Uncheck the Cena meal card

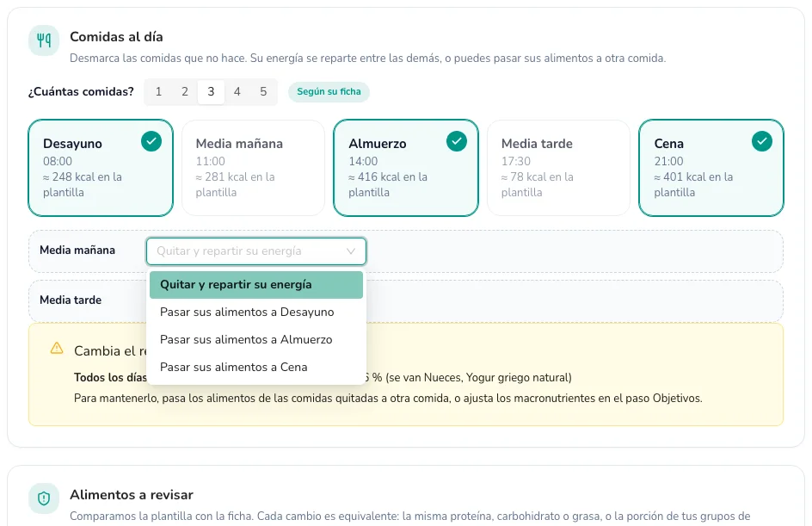click(711, 168)
